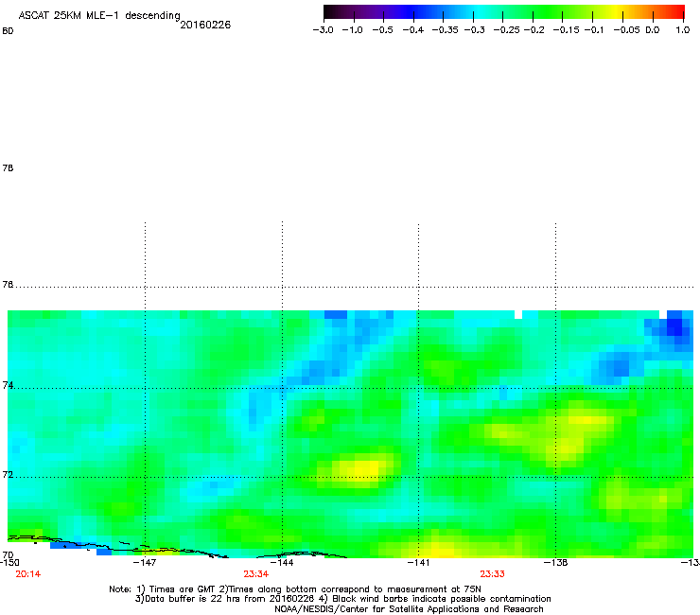The width and height of the screenshot is (700, 615).
Task: Click the longitude -147 axis label
Action: coord(145,563)
